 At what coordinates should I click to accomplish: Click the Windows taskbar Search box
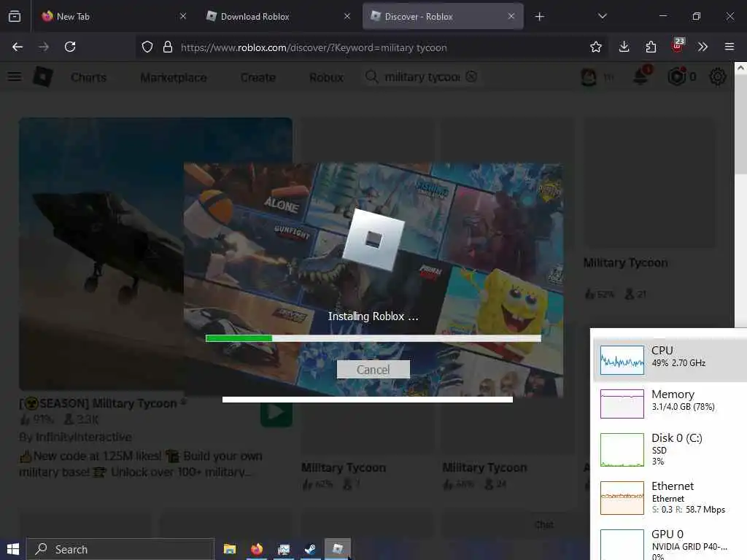point(120,549)
